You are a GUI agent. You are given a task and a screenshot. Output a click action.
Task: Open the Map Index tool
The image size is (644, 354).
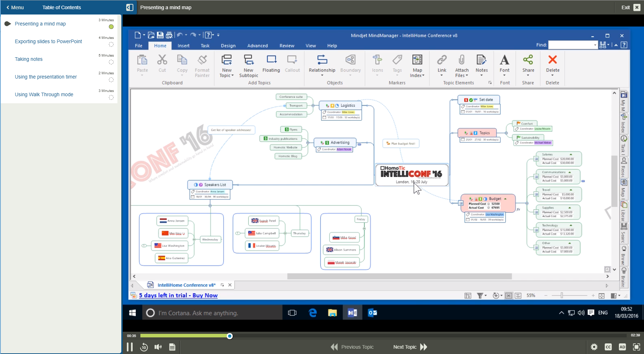(x=417, y=65)
